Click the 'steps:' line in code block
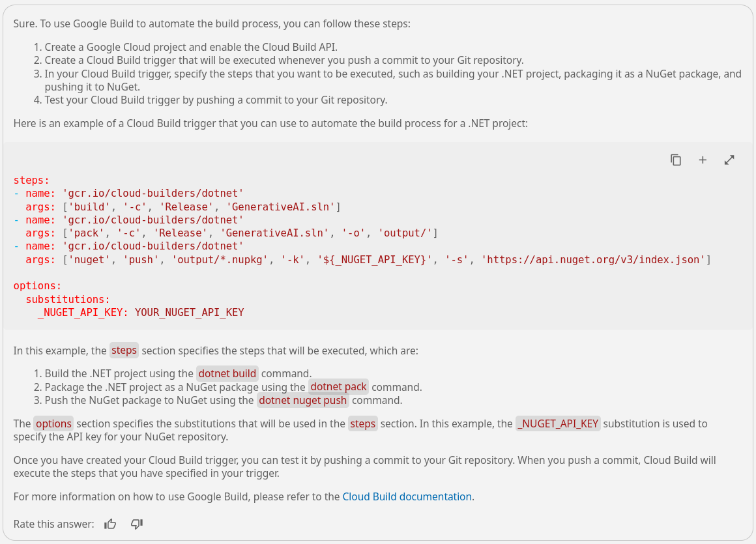The image size is (756, 544). coord(31,180)
